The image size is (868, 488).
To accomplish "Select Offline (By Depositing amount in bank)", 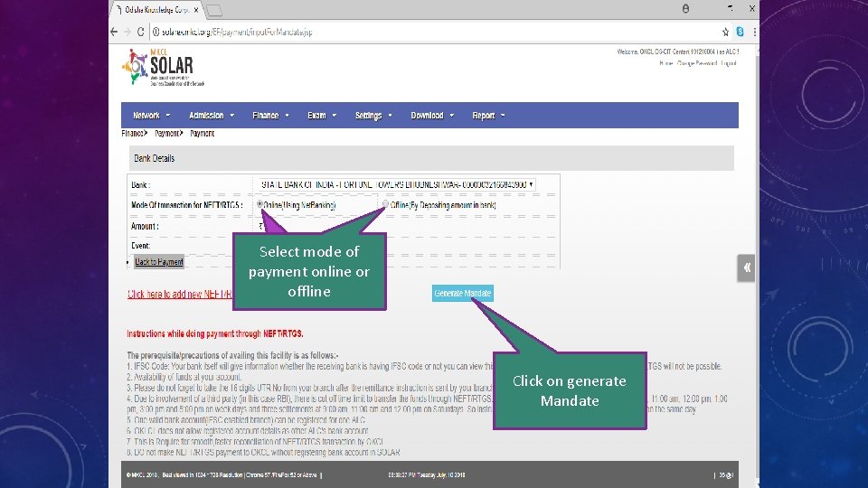I will tap(386, 204).
